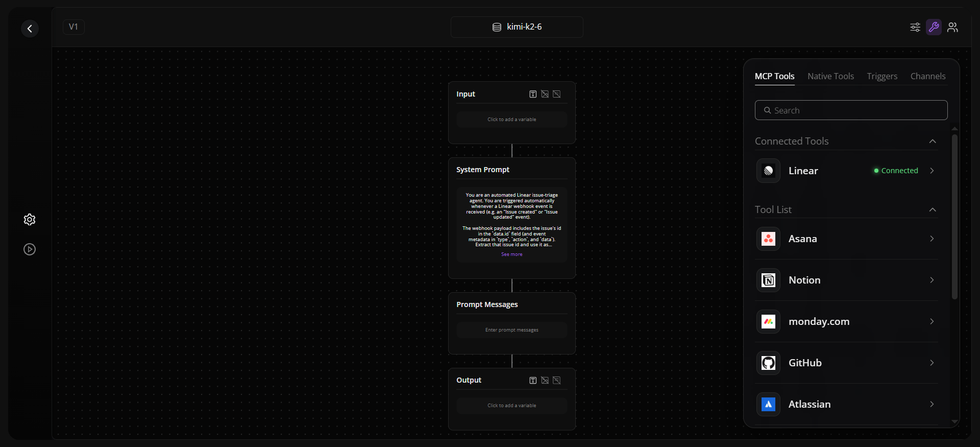This screenshot has width=980, height=447.
Task: Add a variable in the Input node
Action: [x=511, y=120]
